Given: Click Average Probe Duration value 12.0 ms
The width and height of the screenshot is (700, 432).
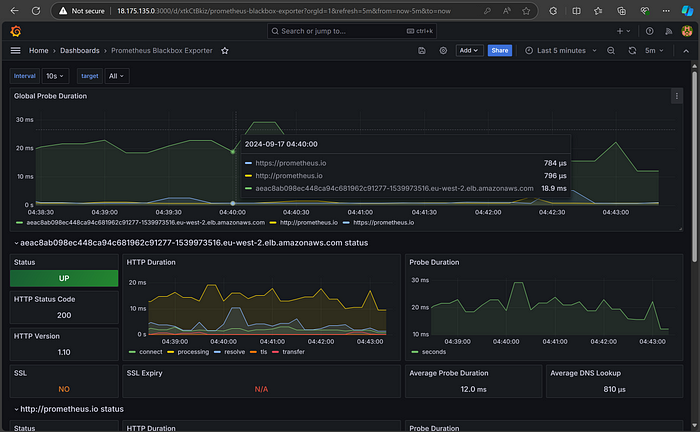Looking at the screenshot, I should [x=473, y=389].
